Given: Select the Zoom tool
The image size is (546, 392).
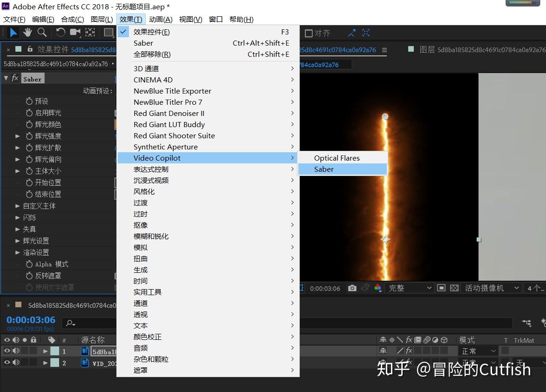Looking at the screenshot, I should (42, 32).
